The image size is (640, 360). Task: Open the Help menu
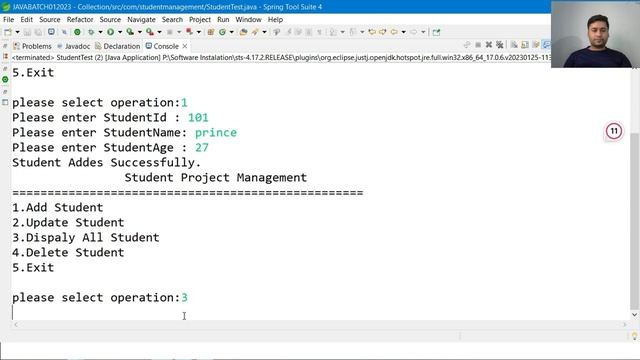click(275, 19)
